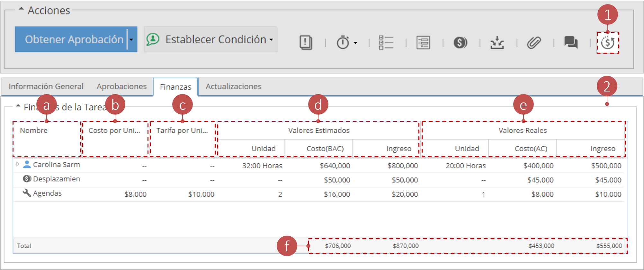Click the download tray icon
The height and width of the screenshot is (270, 644).
[497, 42]
